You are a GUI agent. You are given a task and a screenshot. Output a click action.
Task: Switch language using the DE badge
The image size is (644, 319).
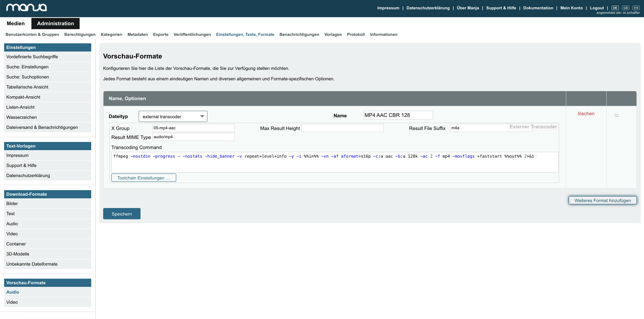point(615,8)
